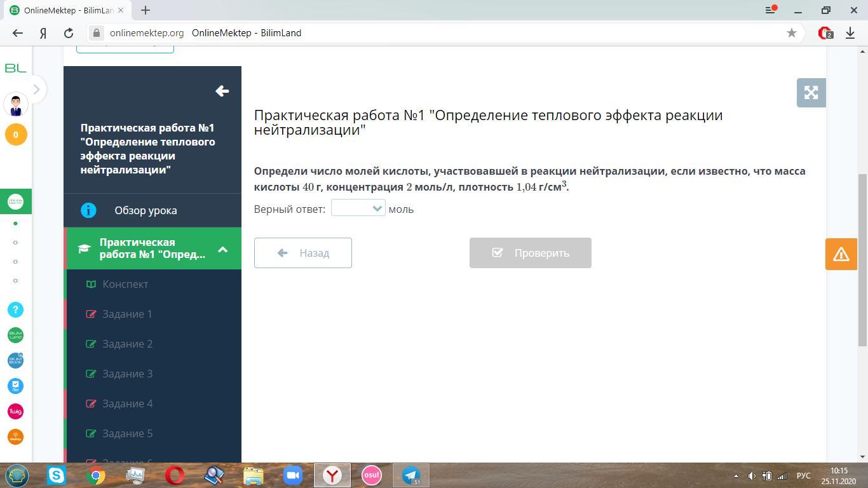Go back in the browser
This screenshot has width=868, height=488.
(x=18, y=33)
